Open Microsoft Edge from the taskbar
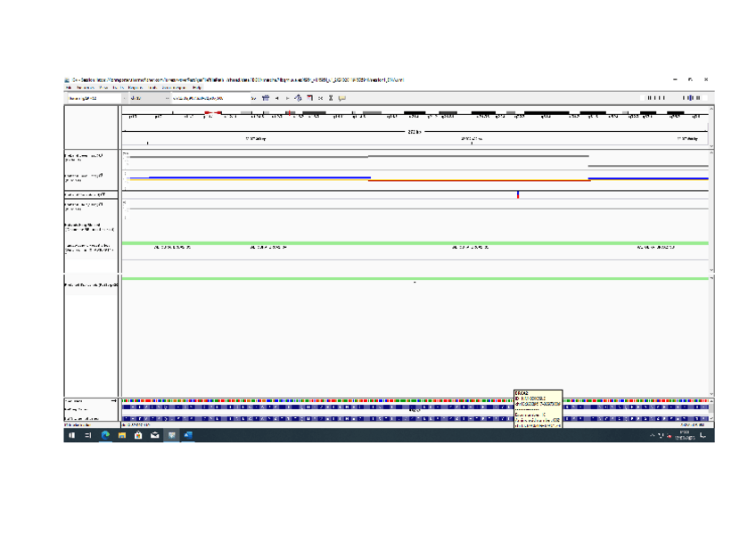This screenshot has height=534, width=756. click(105, 436)
